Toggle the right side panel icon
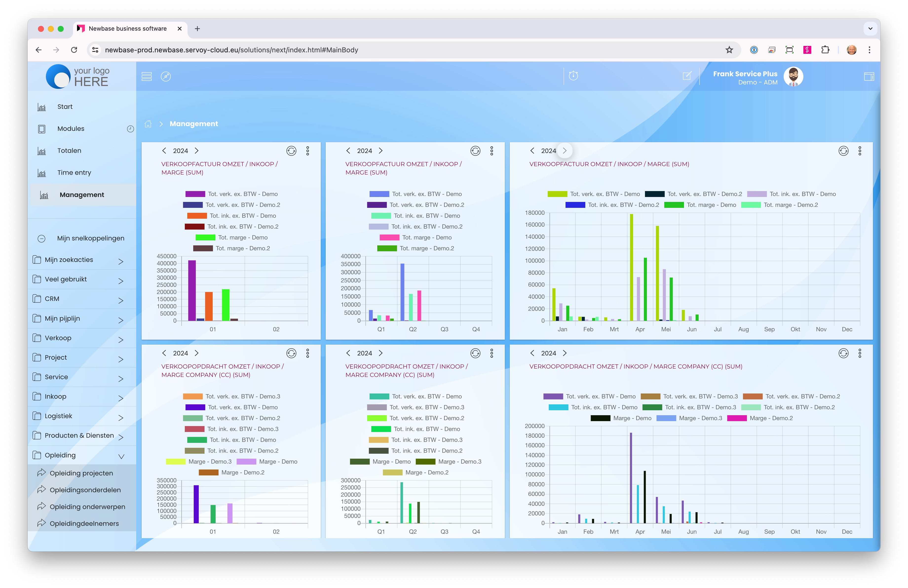The height and width of the screenshot is (588, 908). 869,76
